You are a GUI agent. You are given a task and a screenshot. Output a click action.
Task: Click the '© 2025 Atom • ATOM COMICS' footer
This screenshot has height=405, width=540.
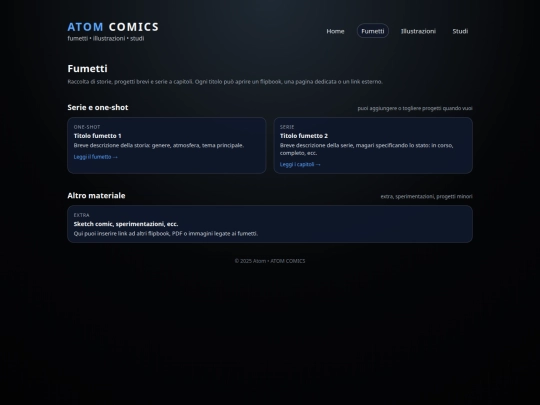[x=270, y=261]
